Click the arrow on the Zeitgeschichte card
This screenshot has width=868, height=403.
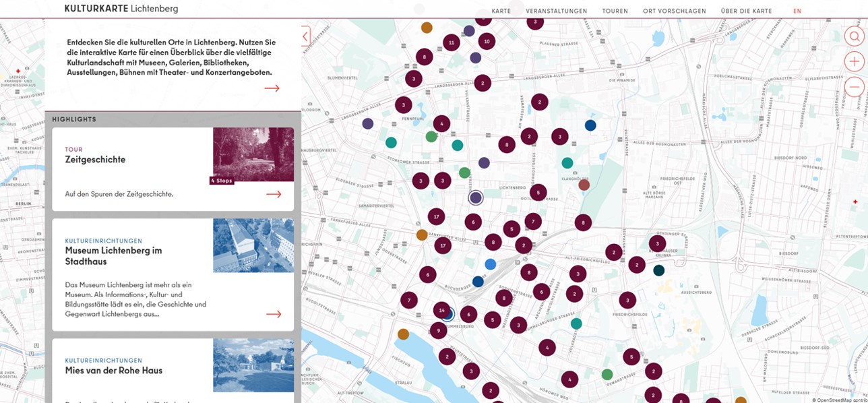[x=273, y=194]
